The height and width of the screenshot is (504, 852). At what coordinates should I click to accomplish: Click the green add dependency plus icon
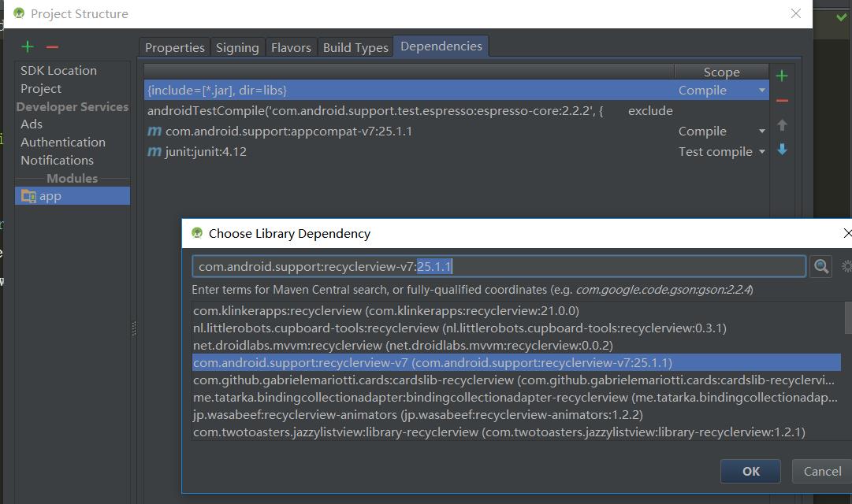782,76
